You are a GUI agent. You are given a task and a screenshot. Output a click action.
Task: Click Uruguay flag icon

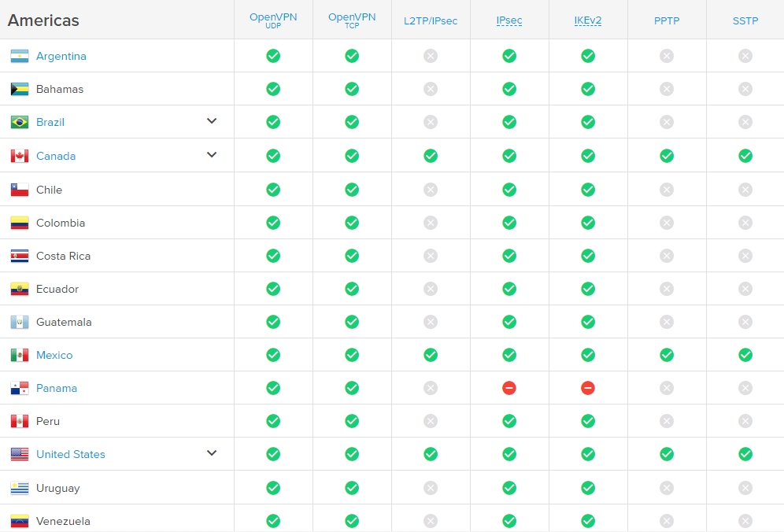pos(20,488)
